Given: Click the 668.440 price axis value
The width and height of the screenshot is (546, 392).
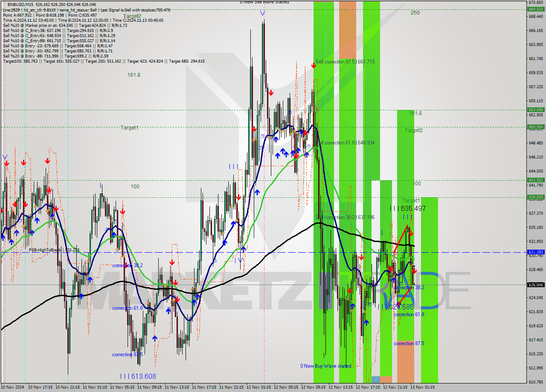Looking at the screenshot, I should point(535,17).
